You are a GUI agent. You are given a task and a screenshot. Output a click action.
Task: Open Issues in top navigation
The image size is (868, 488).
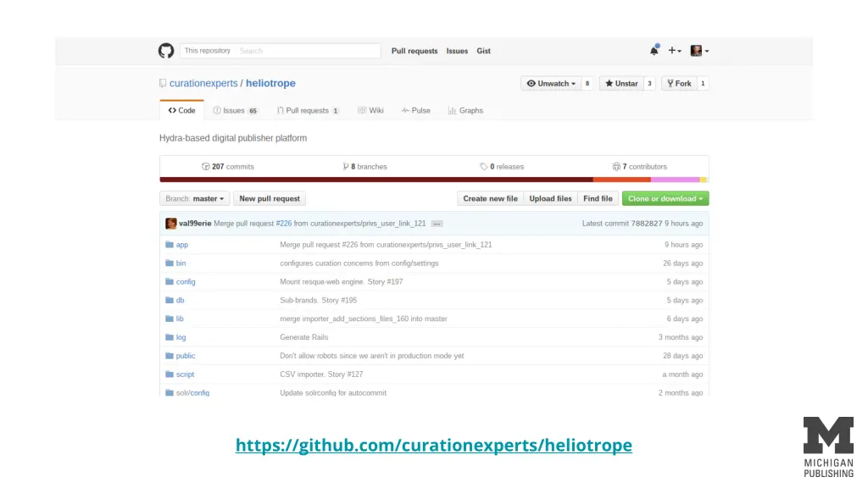pyautogui.click(x=457, y=51)
